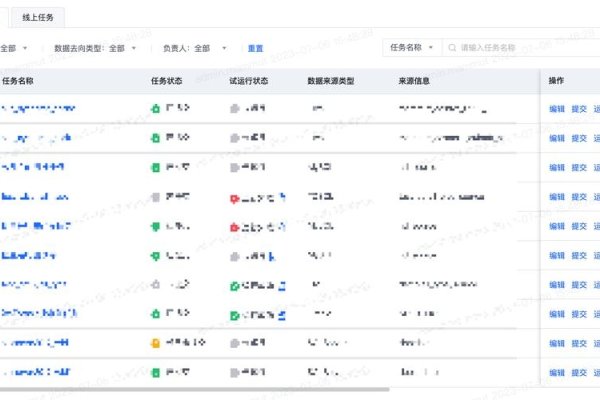Click 编辑 for the yellow-status task row
The image size is (600, 400).
(x=557, y=344)
